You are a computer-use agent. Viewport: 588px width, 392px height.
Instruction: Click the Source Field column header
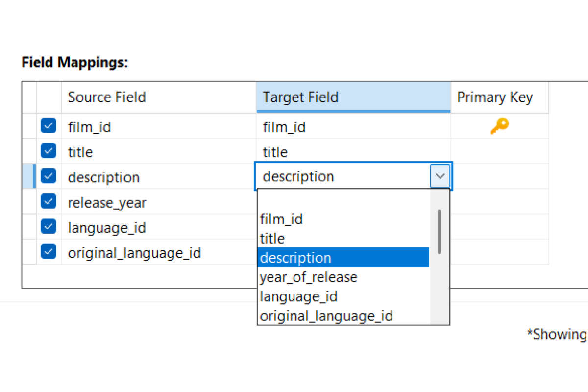159,97
